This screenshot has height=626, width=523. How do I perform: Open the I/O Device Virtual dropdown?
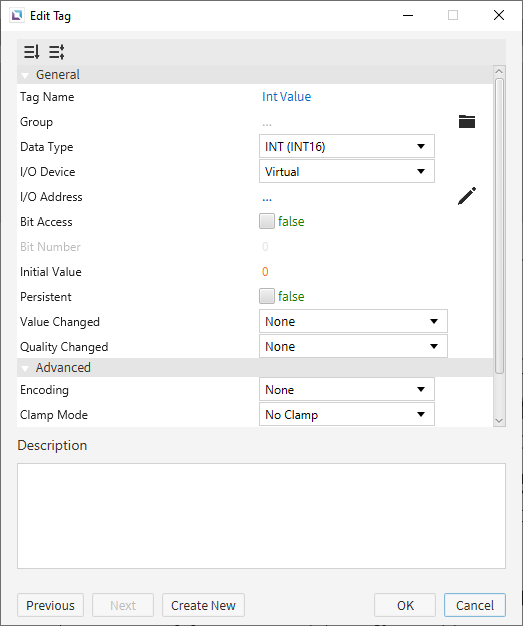(x=347, y=171)
